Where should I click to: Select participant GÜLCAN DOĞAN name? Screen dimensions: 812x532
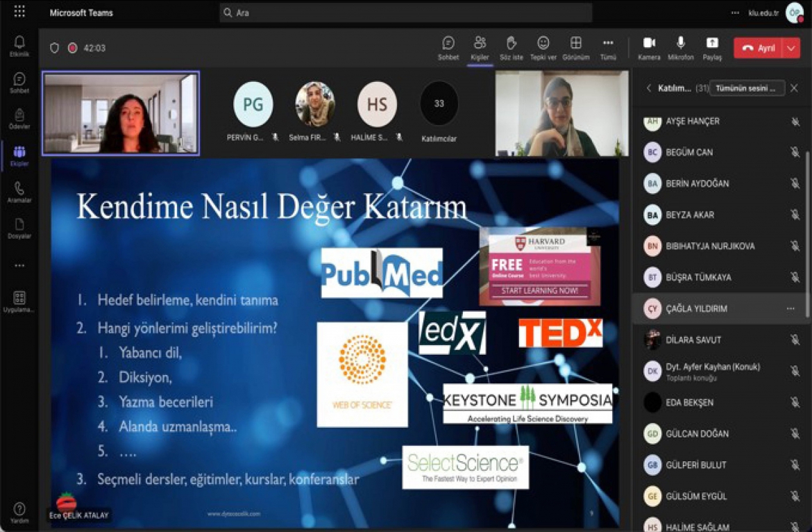pyautogui.click(x=697, y=433)
